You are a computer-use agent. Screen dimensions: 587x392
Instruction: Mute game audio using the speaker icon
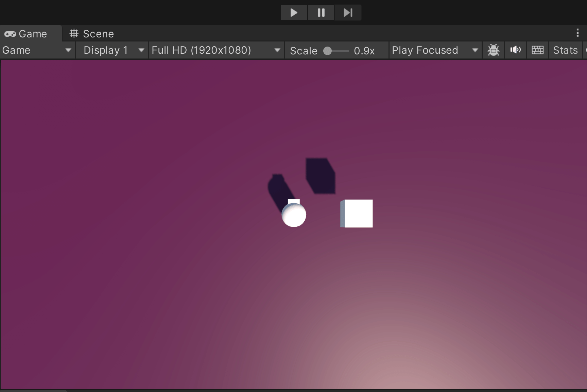pos(515,50)
